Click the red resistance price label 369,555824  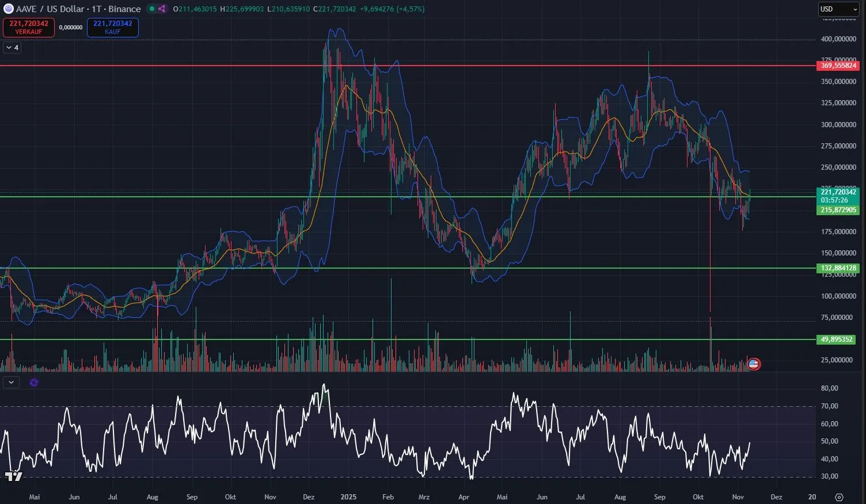[837, 66]
